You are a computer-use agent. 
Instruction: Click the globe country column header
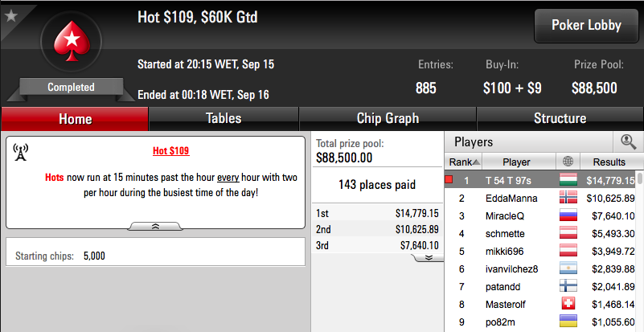(x=568, y=162)
